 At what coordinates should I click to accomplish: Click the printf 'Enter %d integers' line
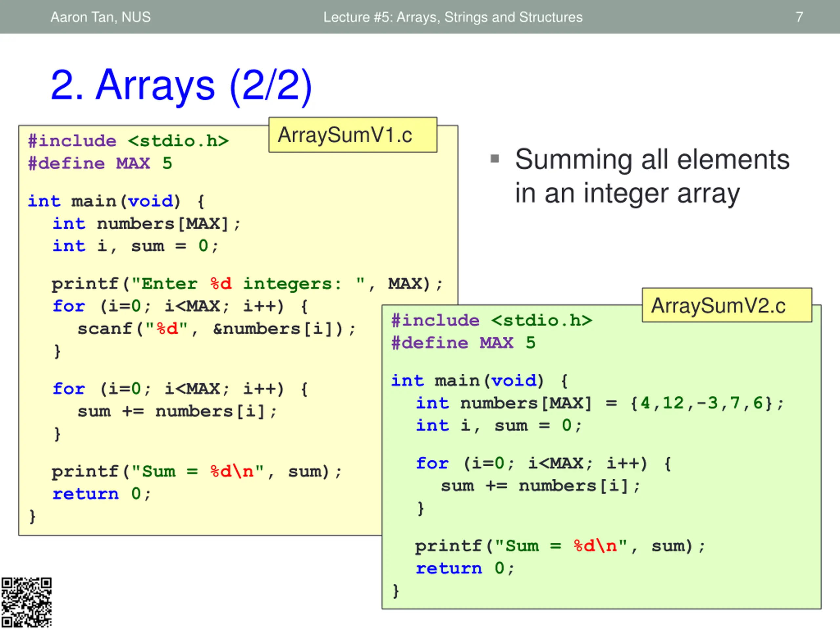click(x=247, y=284)
